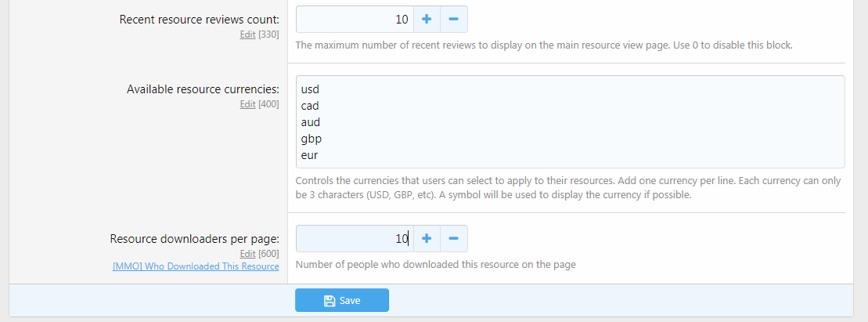Click the floppy disk icon on Save
Viewport: 868px width, 322px height.
coord(330,301)
